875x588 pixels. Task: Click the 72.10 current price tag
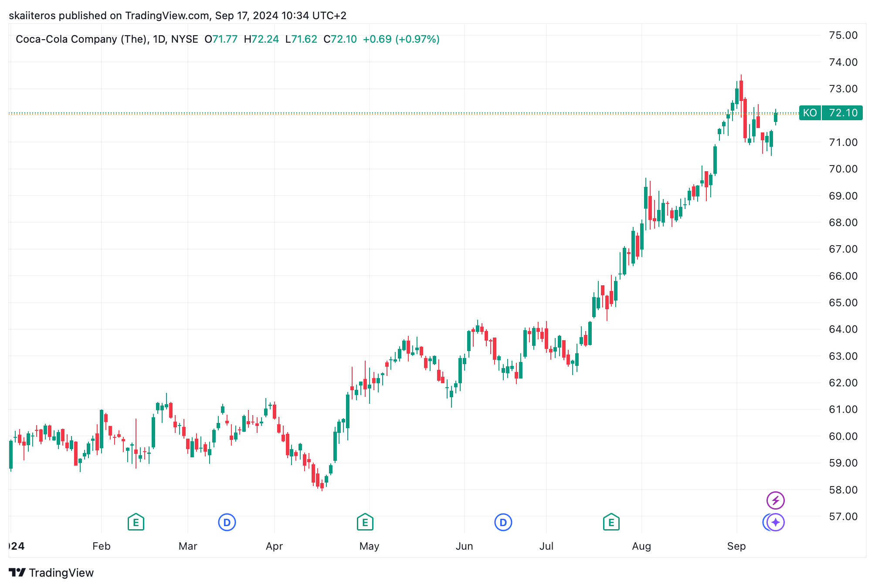point(842,113)
